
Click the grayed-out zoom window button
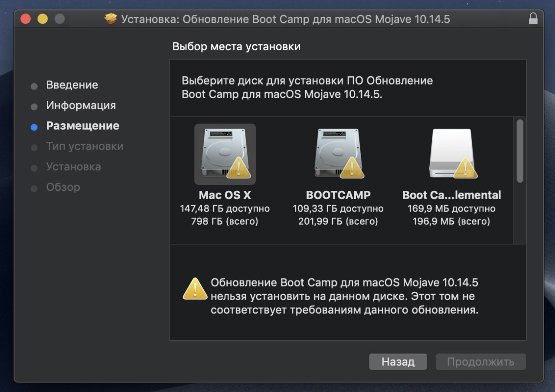(59, 19)
